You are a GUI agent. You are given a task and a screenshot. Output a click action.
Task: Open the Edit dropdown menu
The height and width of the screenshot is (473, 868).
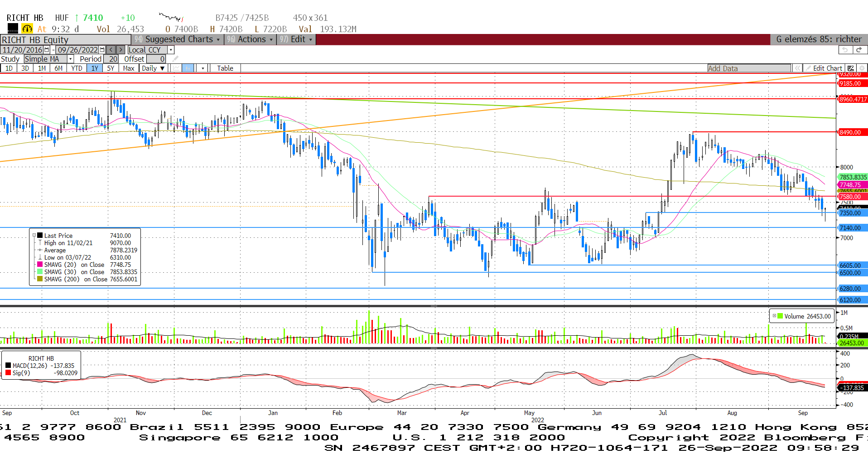click(x=296, y=39)
